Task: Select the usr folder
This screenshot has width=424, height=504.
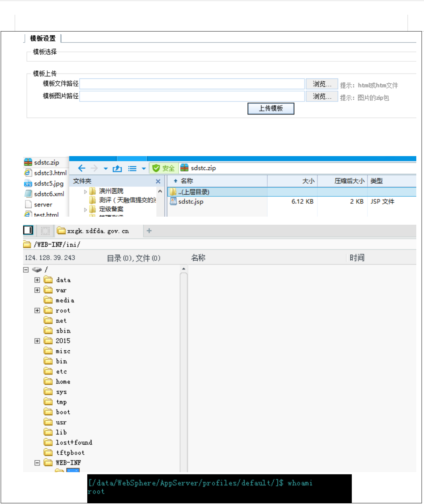Action: click(55, 422)
